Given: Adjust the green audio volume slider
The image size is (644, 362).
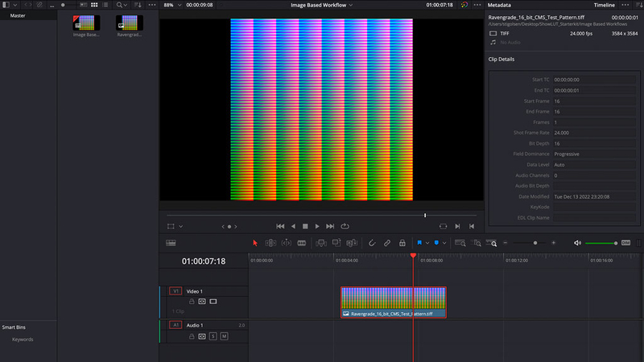Looking at the screenshot, I should 601,243.
